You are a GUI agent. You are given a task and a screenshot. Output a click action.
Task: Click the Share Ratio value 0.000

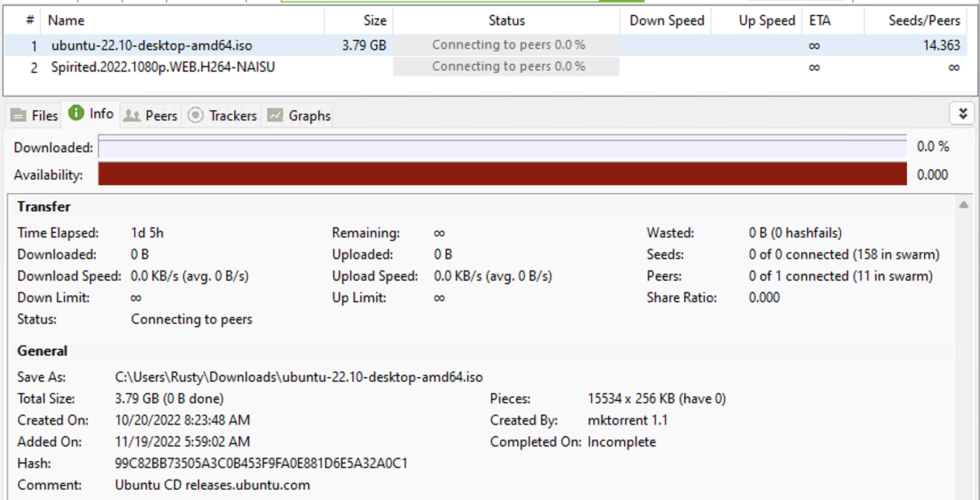tap(764, 298)
